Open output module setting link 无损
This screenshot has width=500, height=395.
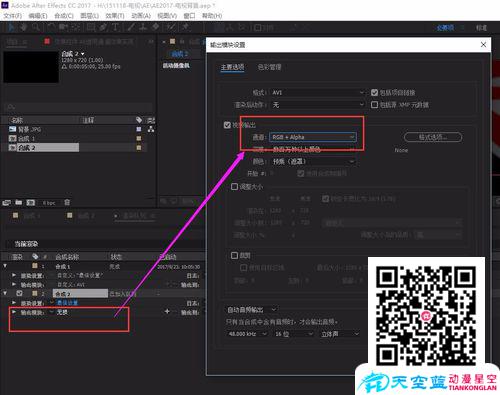pos(62,312)
